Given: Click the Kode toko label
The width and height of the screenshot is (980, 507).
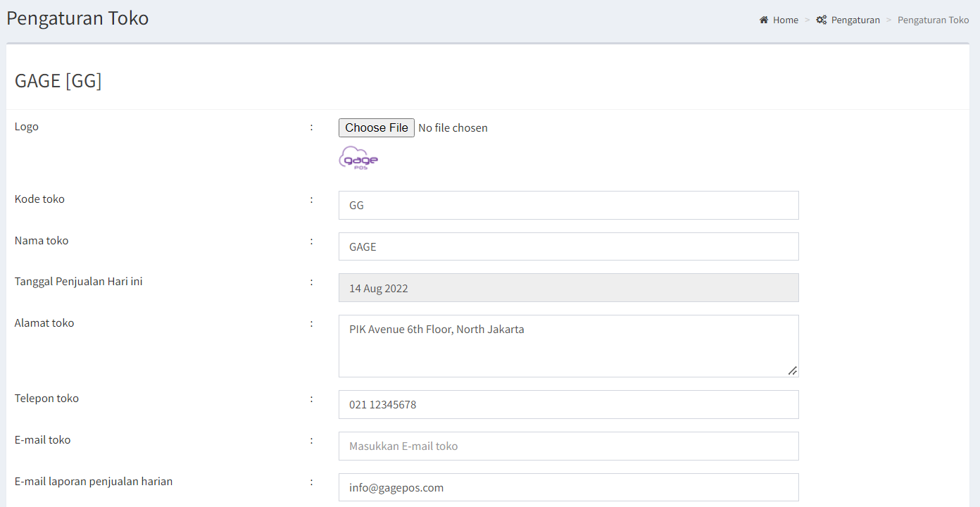Looking at the screenshot, I should click(x=39, y=199).
